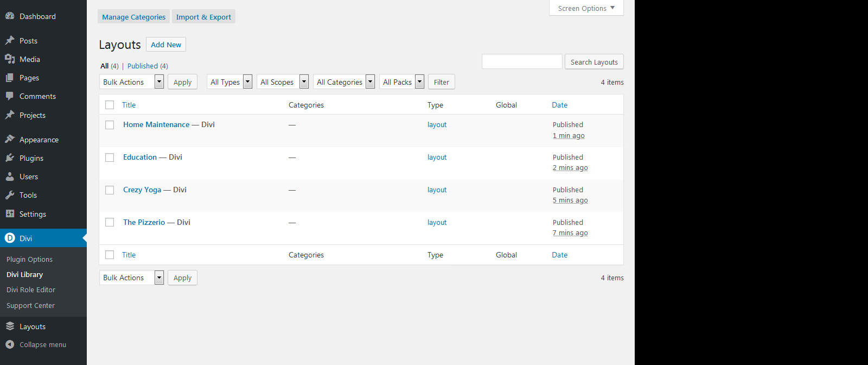Image resolution: width=868 pixels, height=365 pixels.
Task: Check the Education layout checkbox
Action: coord(110,158)
